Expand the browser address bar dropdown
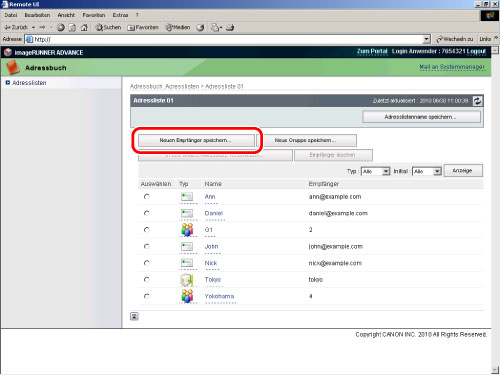500x375 pixels. click(x=427, y=39)
